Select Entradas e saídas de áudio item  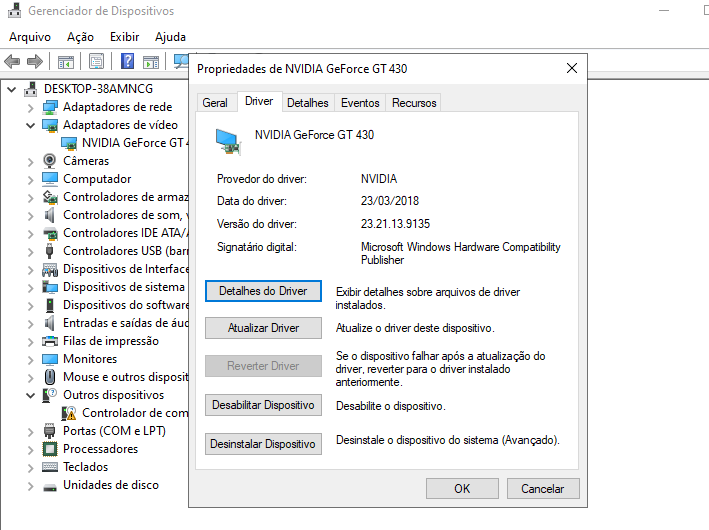(126, 323)
